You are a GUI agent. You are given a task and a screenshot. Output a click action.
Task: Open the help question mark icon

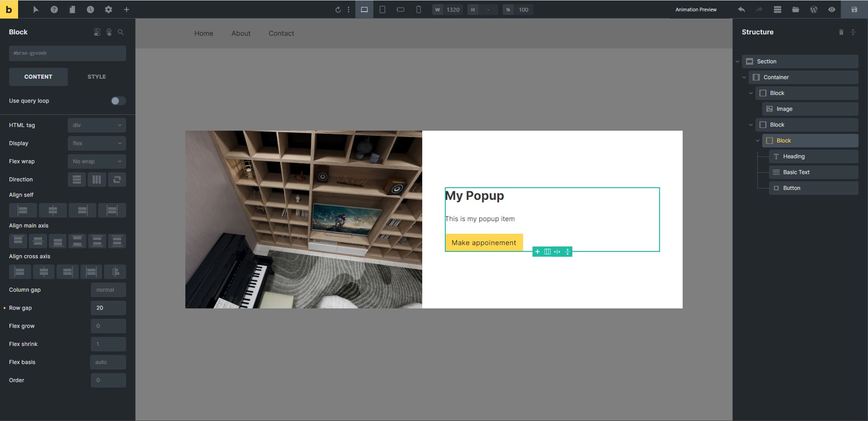tap(54, 9)
